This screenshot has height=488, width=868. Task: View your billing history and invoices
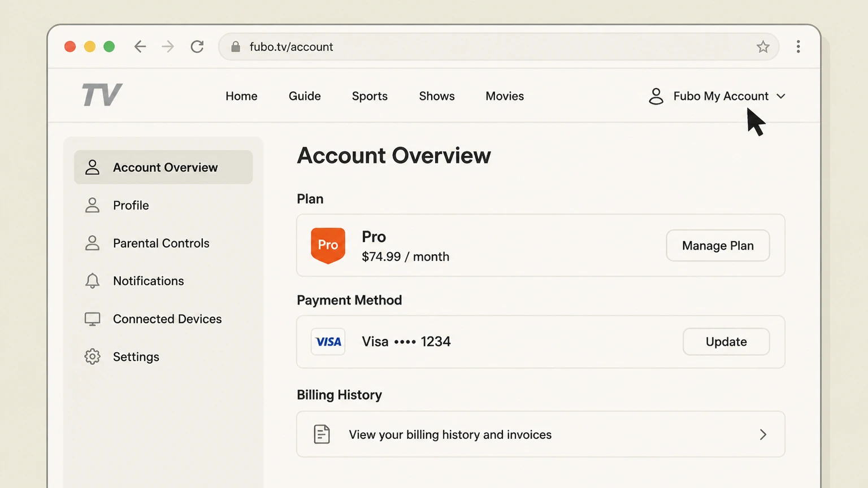[541, 434]
